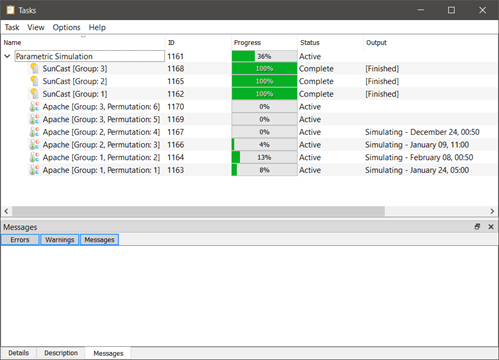This screenshot has height=360, width=499.
Task: Click output 'Simulating - January 09, 11:00'
Action: [417, 145]
